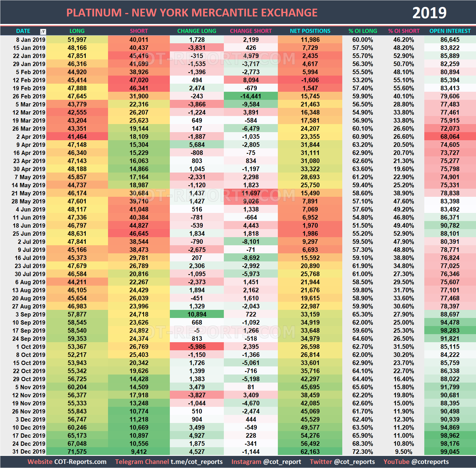This screenshot has height=468, width=476.
Task: Click the LONG column header
Action: click(77, 31)
